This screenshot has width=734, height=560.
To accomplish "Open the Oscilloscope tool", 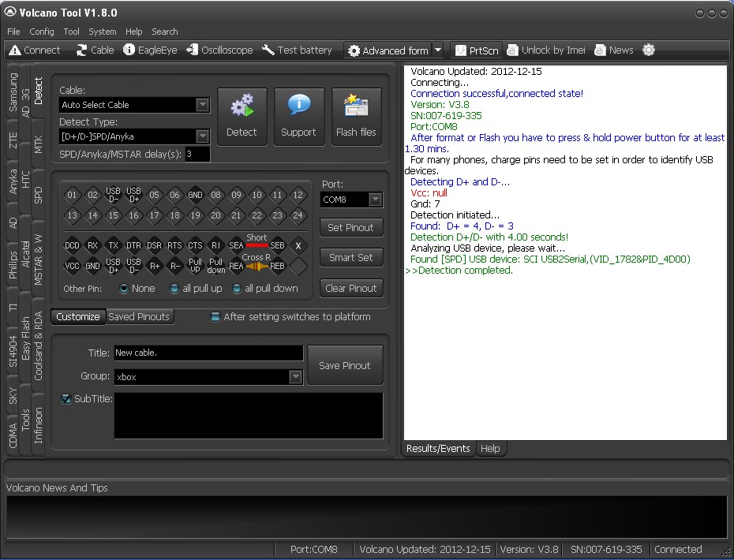I will pyautogui.click(x=219, y=50).
